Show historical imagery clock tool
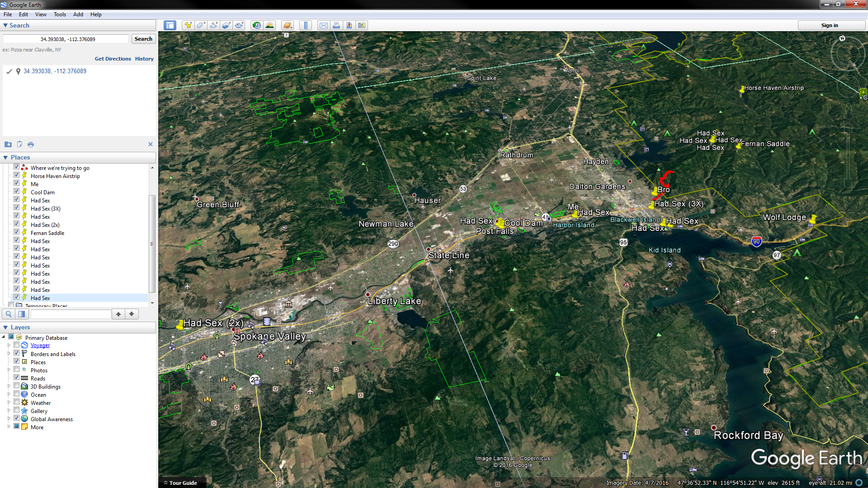The image size is (868, 488). [x=257, y=25]
